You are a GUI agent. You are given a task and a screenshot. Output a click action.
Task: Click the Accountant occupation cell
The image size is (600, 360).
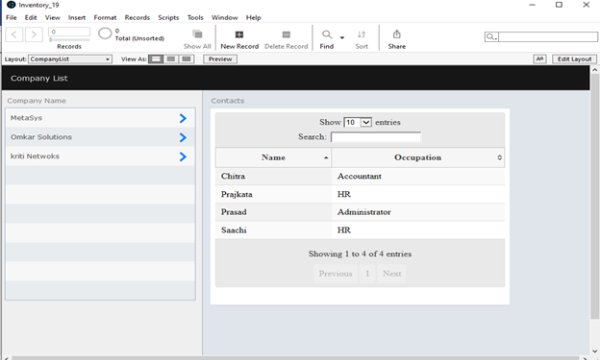[x=418, y=176]
